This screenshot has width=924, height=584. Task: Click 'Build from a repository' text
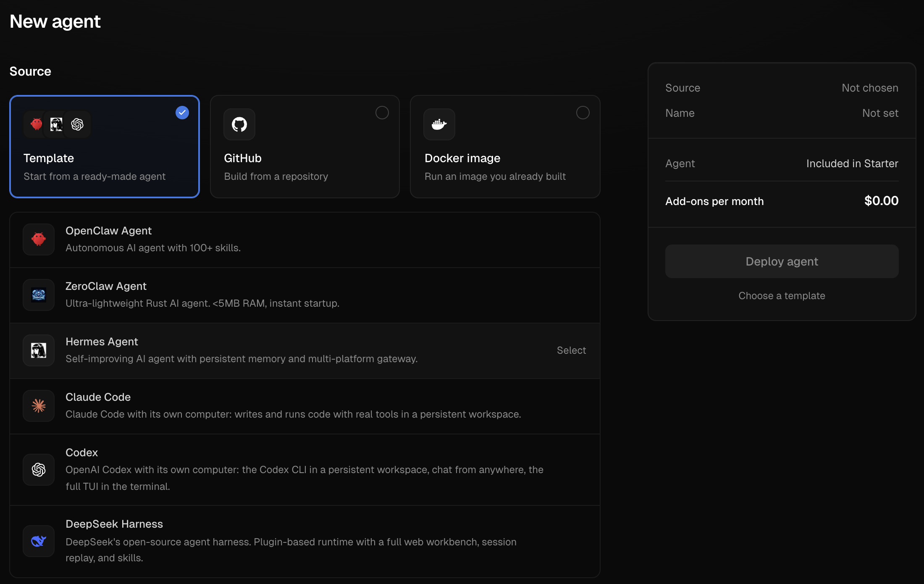point(276,176)
